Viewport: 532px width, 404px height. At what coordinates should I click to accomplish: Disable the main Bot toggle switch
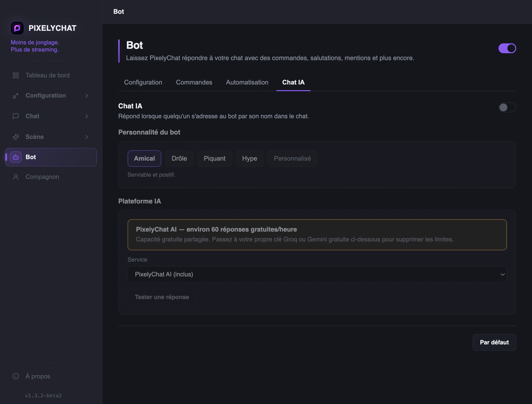tap(507, 48)
